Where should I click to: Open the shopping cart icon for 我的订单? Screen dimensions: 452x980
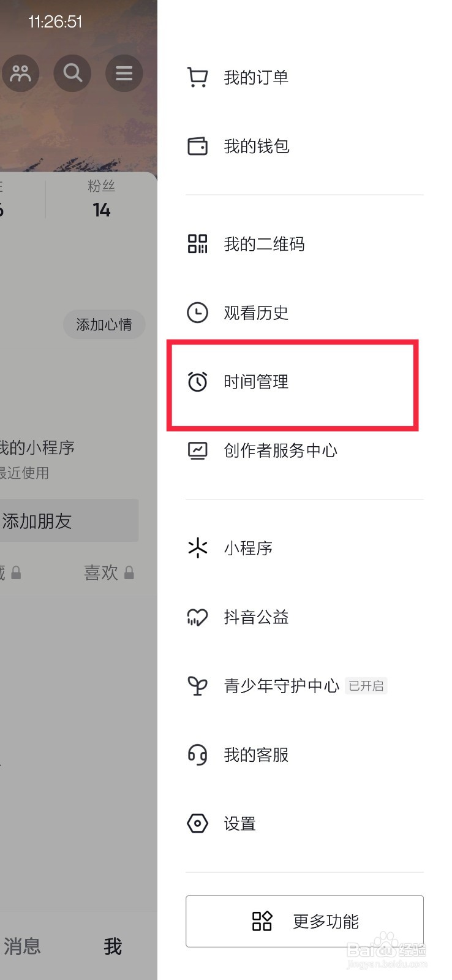197,77
